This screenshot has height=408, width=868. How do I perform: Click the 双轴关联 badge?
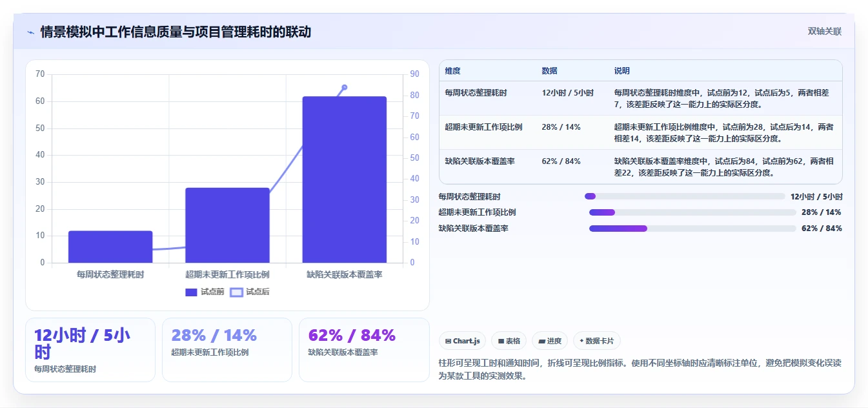click(824, 32)
